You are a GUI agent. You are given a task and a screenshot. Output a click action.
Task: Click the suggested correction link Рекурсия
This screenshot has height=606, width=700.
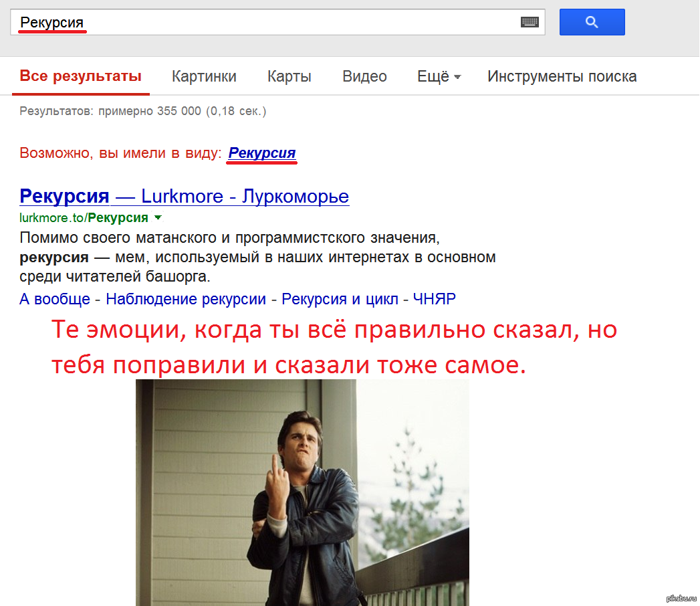coord(261,153)
